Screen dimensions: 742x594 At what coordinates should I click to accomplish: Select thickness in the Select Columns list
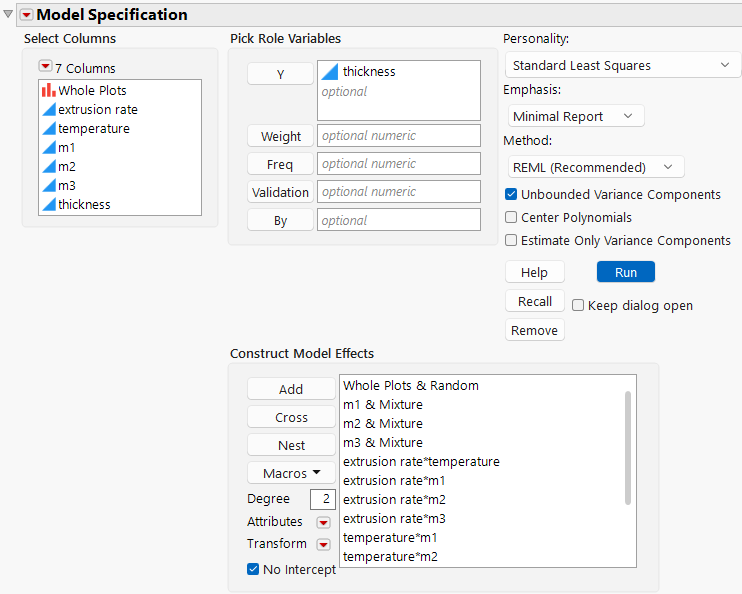coord(84,204)
